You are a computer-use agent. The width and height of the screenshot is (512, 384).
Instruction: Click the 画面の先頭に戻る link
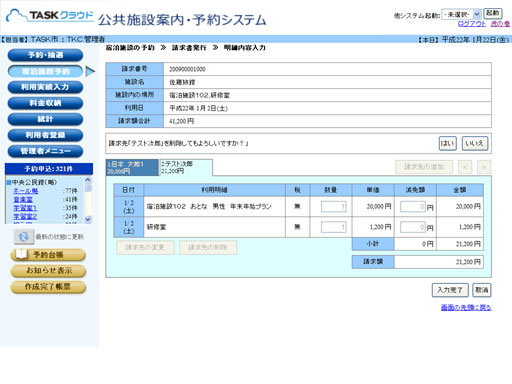click(466, 307)
